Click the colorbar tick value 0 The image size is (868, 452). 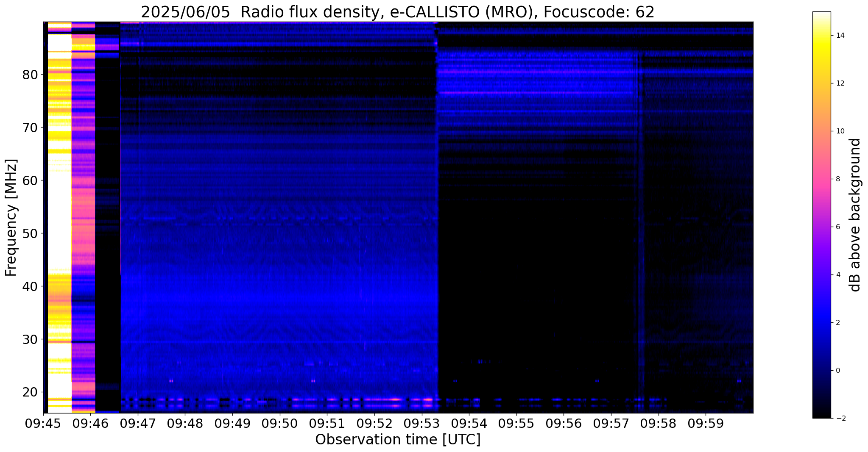click(838, 371)
